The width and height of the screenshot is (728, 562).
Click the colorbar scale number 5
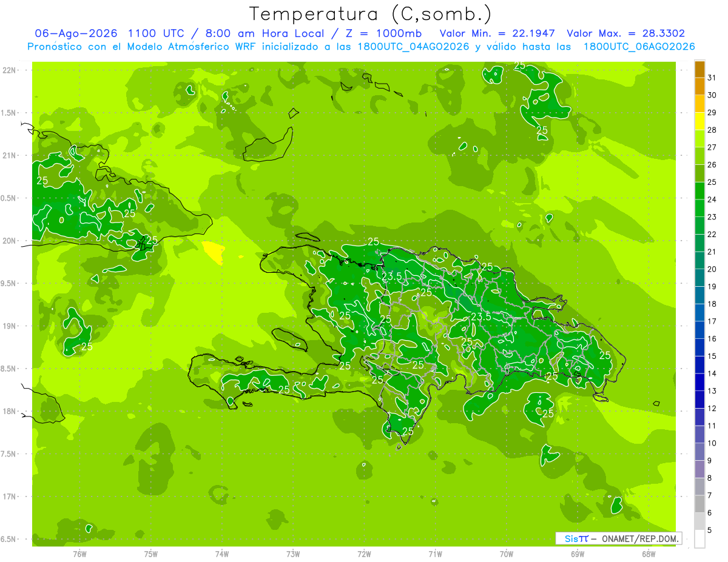click(710, 530)
